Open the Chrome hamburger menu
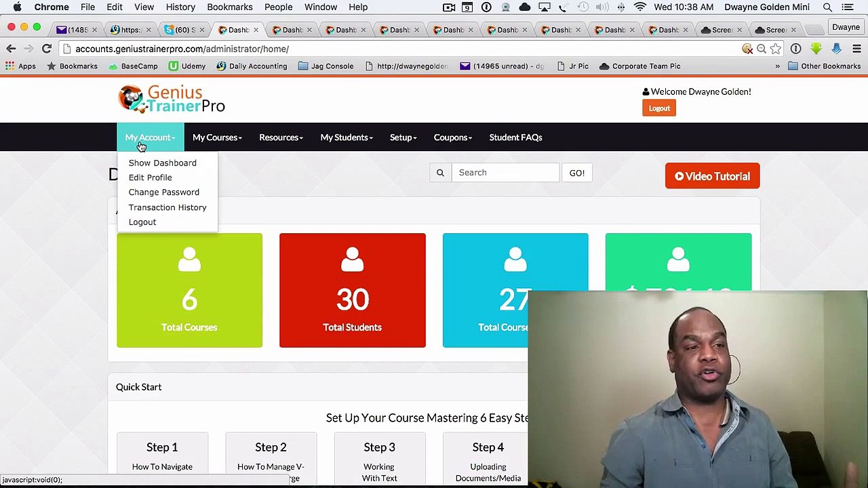The image size is (868, 488). click(x=857, y=49)
